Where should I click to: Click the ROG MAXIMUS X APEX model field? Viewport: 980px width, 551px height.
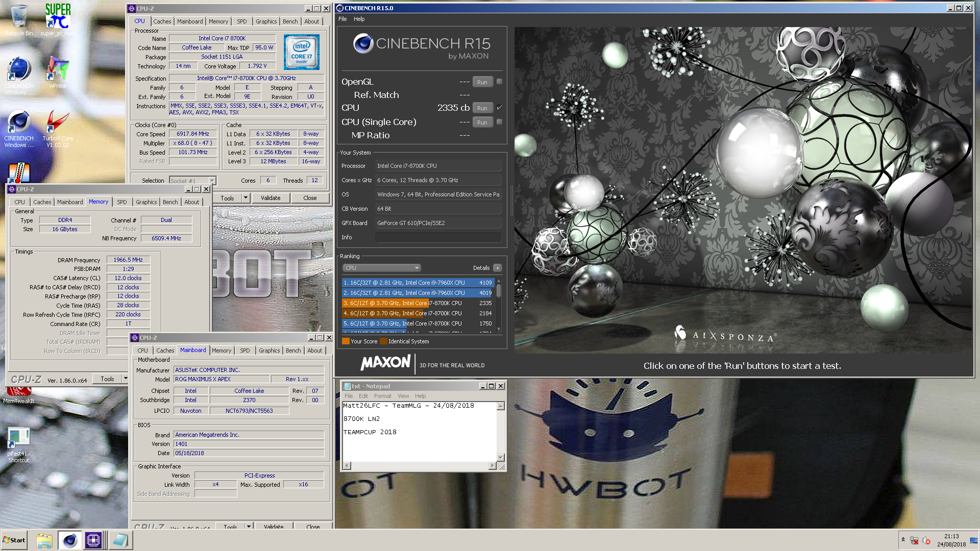click(x=222, y=379)
